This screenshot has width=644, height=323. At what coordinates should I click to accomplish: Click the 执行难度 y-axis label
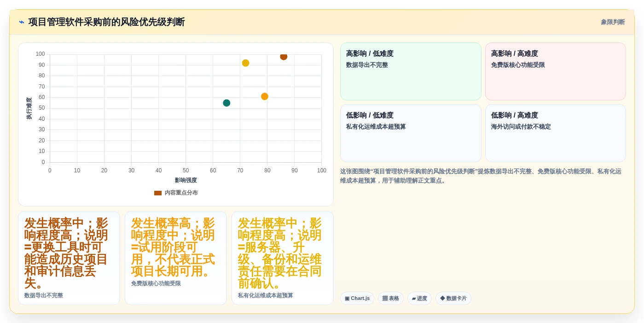(x=29, y=109)
